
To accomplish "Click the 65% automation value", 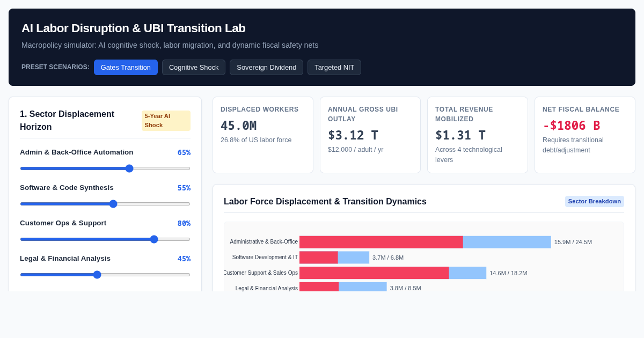I will (184, 152).
